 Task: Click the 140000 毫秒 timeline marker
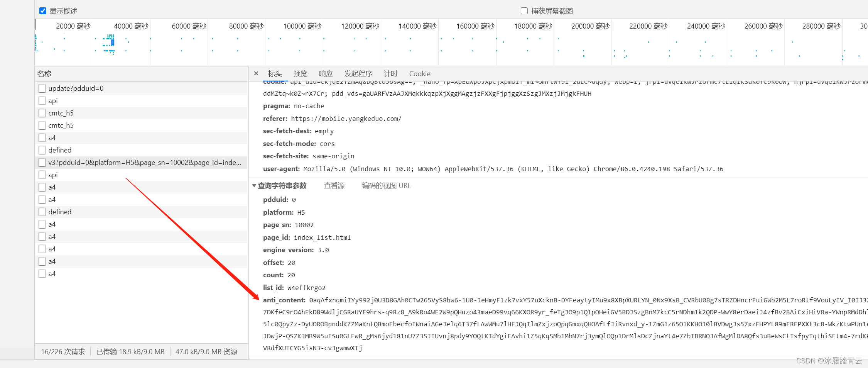point(417,26)
